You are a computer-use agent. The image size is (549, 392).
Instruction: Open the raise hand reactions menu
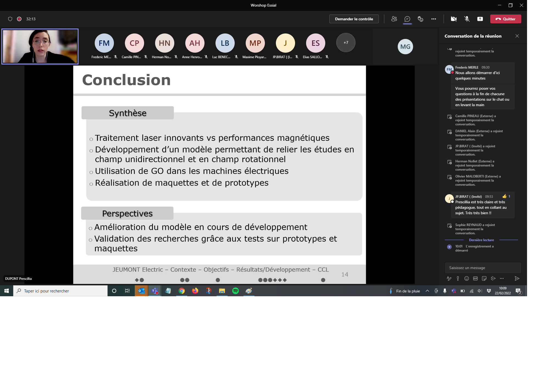420,19
